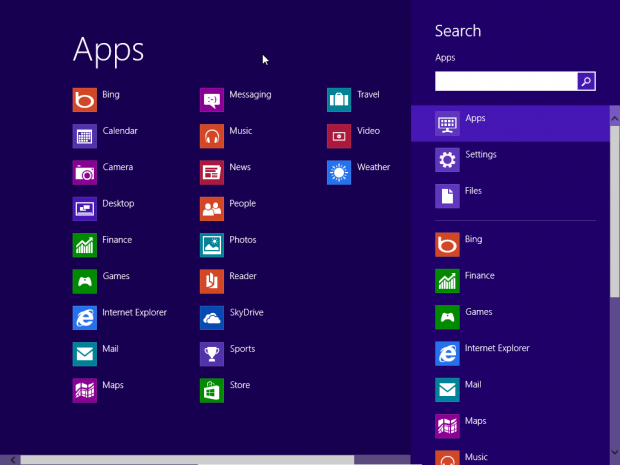Launch Internet Explorer icon in Apps list
This screenshot has height=465, width=620.
[x=85, y=318]
